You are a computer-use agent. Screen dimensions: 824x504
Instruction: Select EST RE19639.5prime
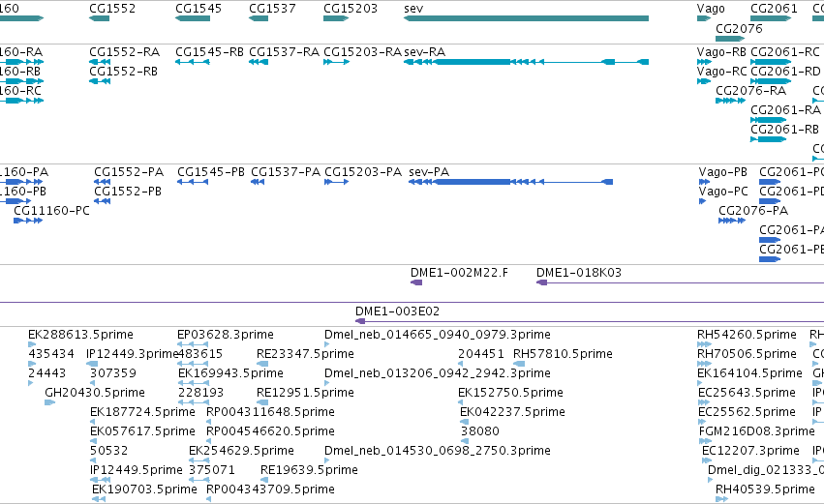(x=264, y=481)
